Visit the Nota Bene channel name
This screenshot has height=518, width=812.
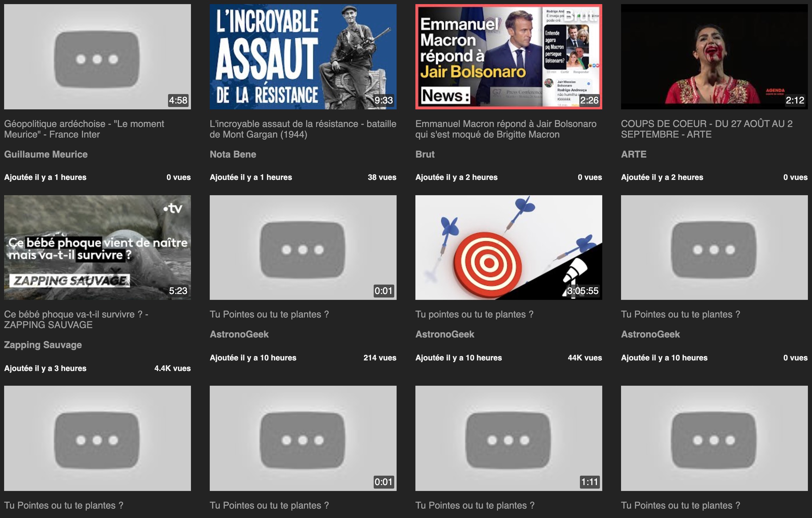(233, 154)
